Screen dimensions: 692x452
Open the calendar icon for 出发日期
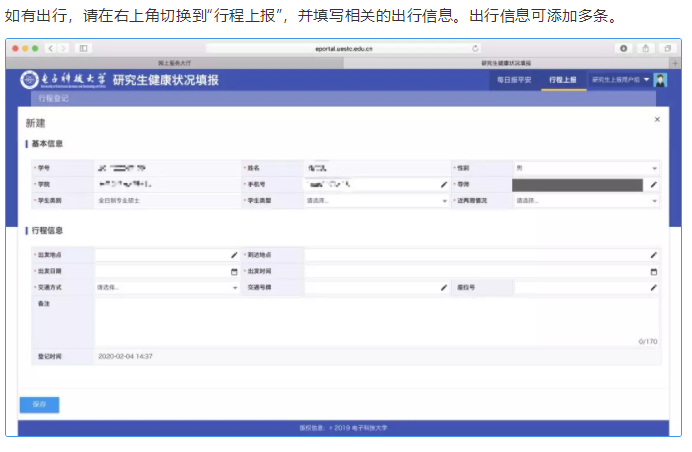(234, 271)
